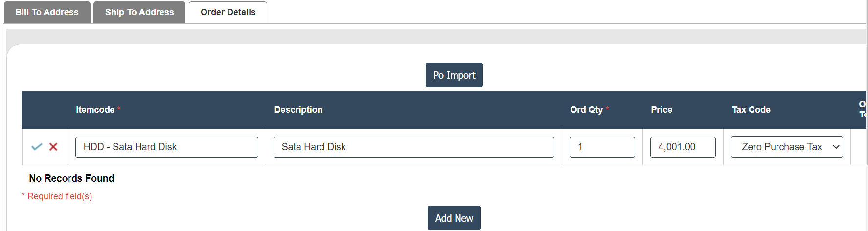Viewport: 868px width, 231px height.
Task: Switch to the Bill To Address tab
Action: click(x=47, y=12)
